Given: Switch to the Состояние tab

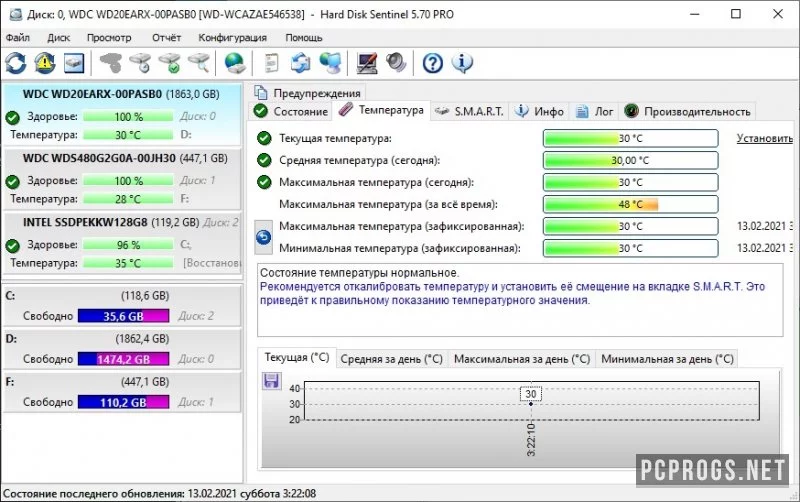Looking at the screenshot, I should tap(291, 111).
